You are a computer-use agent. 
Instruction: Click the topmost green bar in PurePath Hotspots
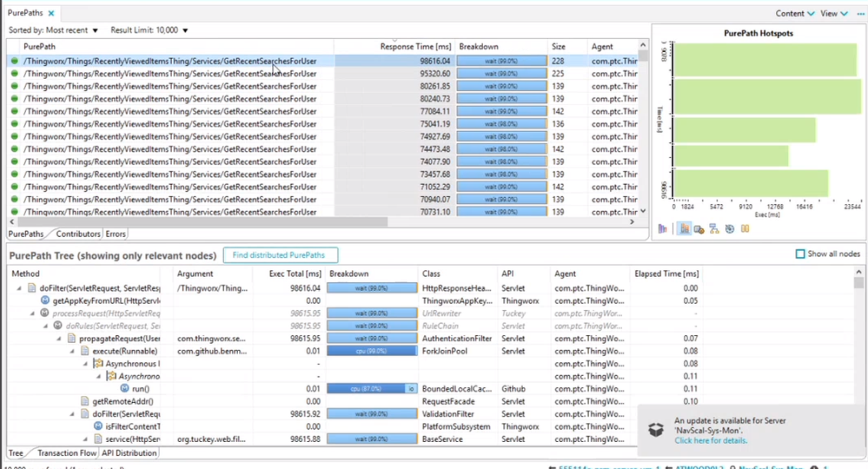(x=765, y=60)
